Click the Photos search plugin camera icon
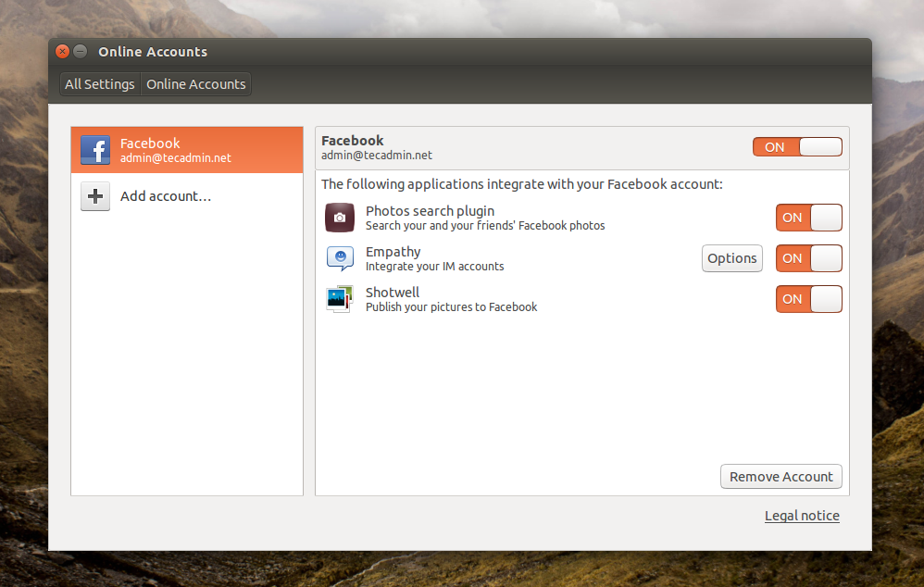Screen dimensions: 924x587 click(340, 218)
